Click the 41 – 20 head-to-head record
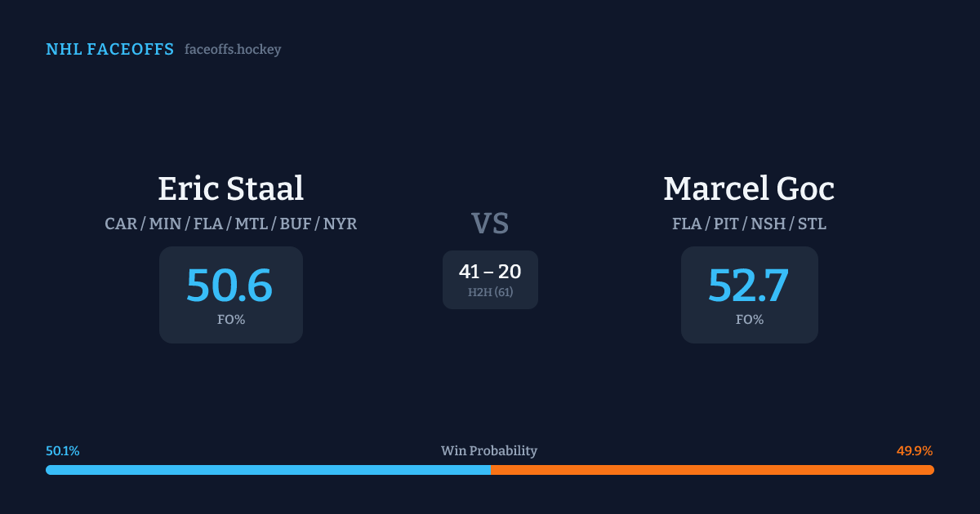 [490, 272]
